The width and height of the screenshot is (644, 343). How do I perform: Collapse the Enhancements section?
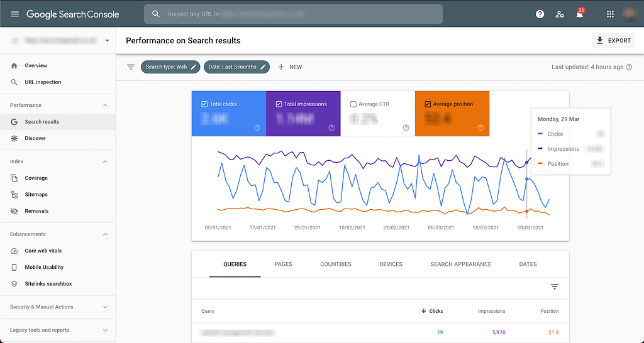pos(105,234)
